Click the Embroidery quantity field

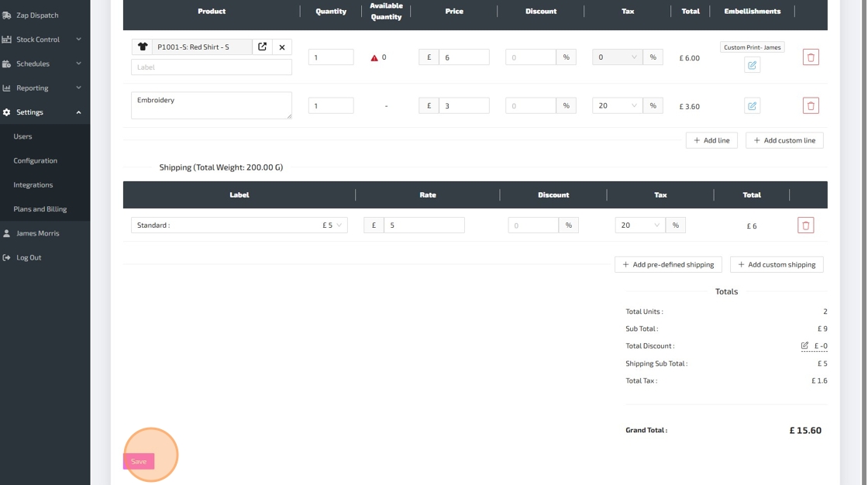coord(331,105)
